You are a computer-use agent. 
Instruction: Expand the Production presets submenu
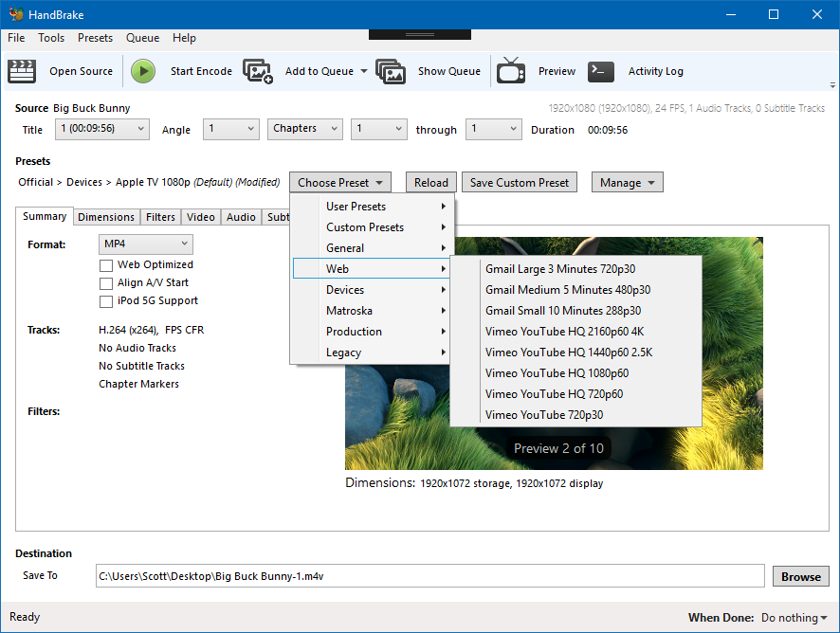pyautogui.click(x=372, y=332)
